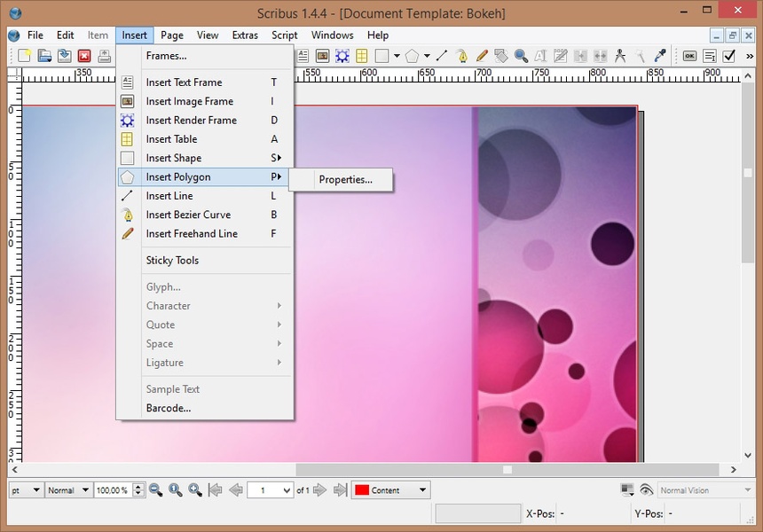Select the Zoom magnifier tool in toolbar
Image resolution: width=763 pixels, height=532 pixels.
(521, 56)
